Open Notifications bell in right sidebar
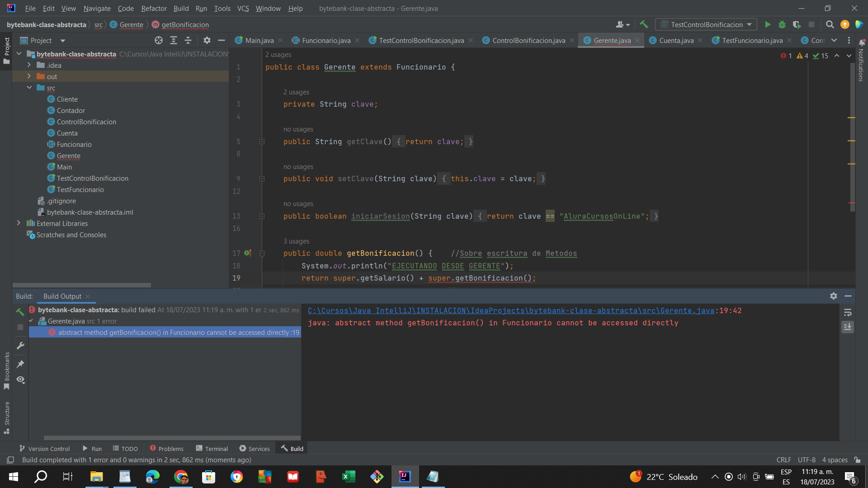 pos(862,43)
